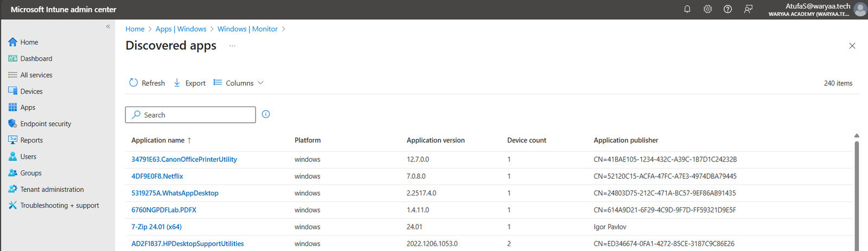
Task: Click the Apps grid icon in sidebar
Action: (x=12, y=108)
